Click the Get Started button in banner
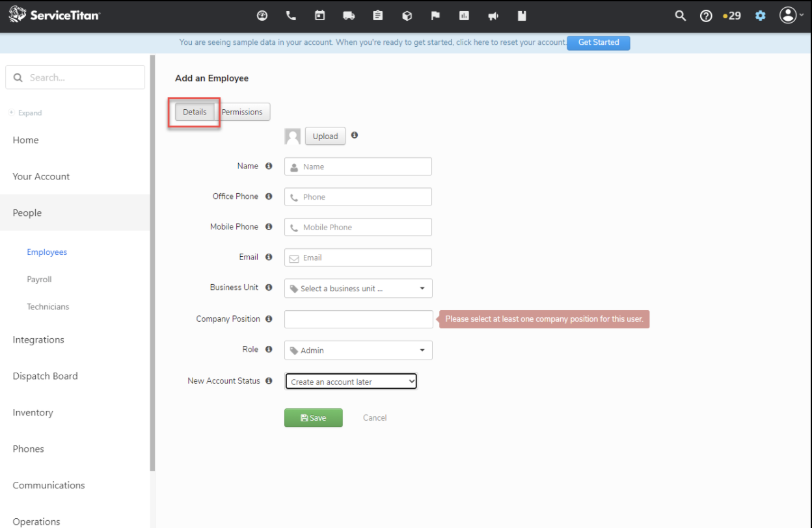 click(x=598, y=42)
